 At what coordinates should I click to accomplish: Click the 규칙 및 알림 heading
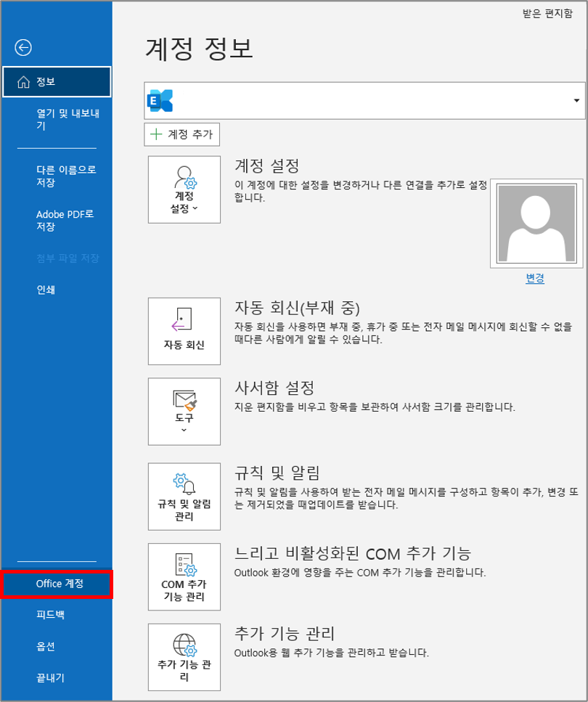(277, 473)
